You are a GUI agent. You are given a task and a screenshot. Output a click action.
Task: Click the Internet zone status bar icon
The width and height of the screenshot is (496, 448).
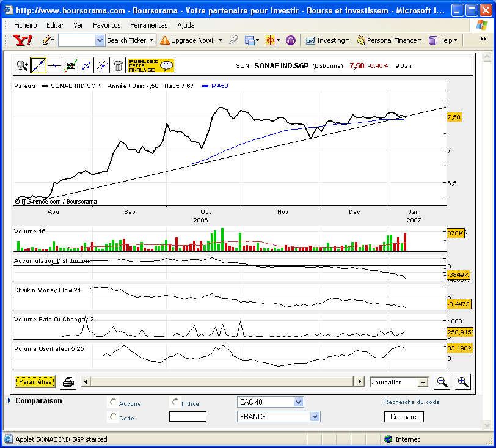388,439
